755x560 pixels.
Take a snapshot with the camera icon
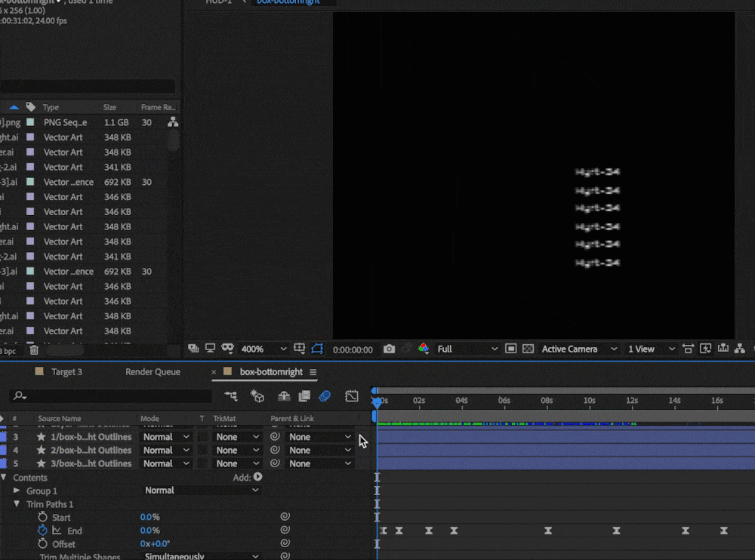[389, 349]
